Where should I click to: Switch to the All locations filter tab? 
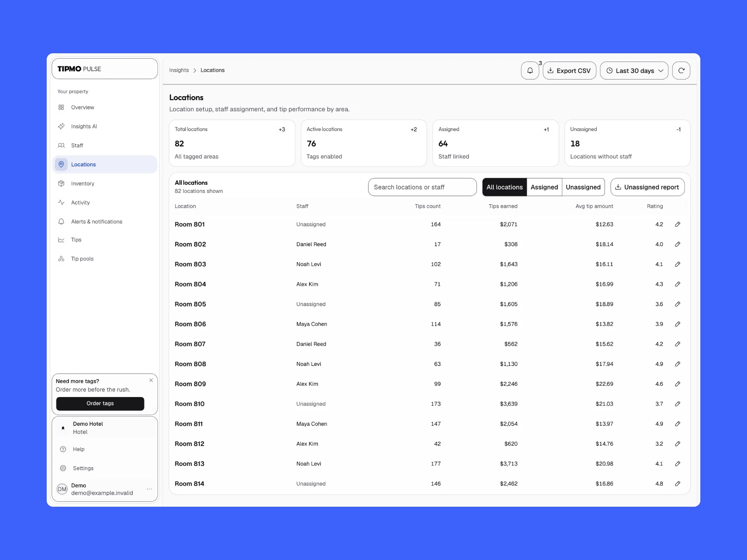(x=505, y=187)
